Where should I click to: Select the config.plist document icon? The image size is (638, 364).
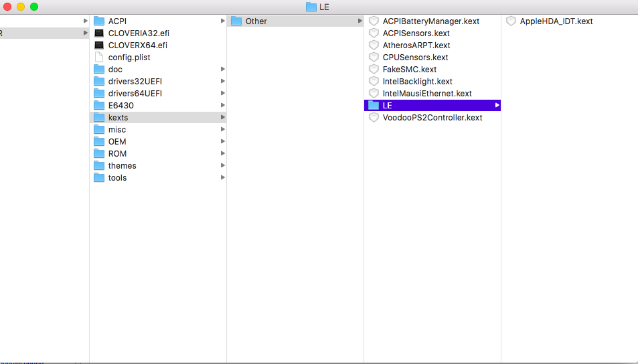click(x=99, y=58)
